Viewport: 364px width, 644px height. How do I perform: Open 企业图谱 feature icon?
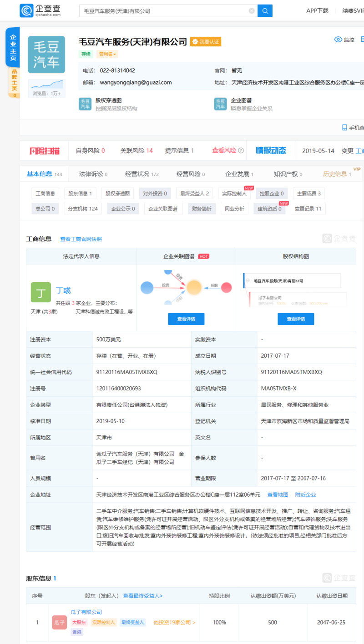[x=221, y=104]
